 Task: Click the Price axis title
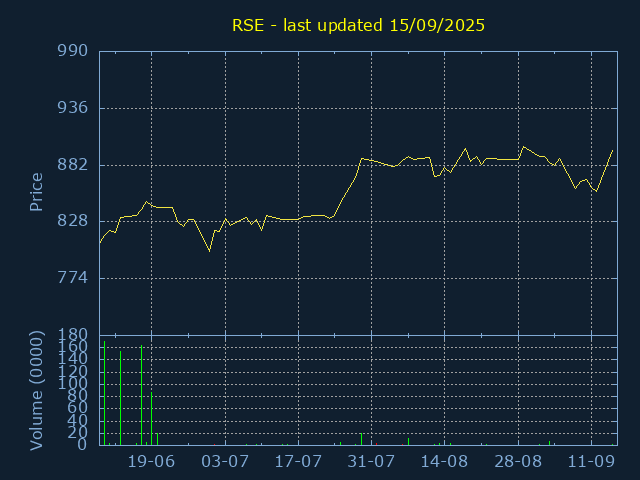pos(36,192)
